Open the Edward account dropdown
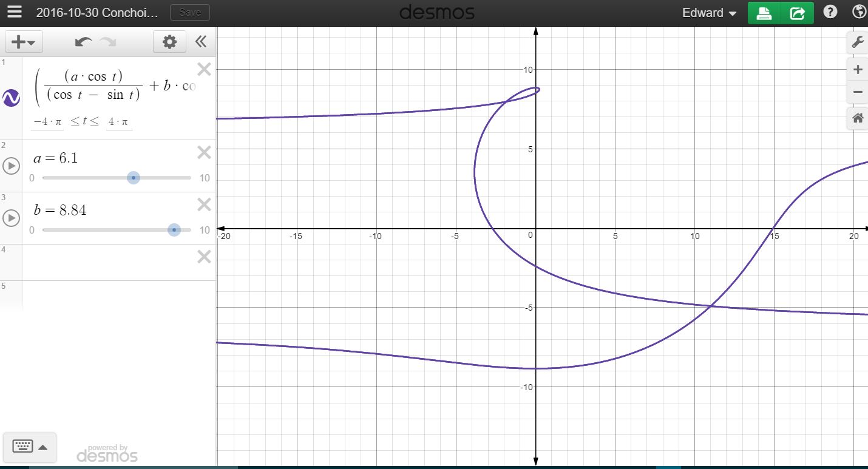Image resolution: width=868 pixels, height=469 pixels. [x=708, y=12]
